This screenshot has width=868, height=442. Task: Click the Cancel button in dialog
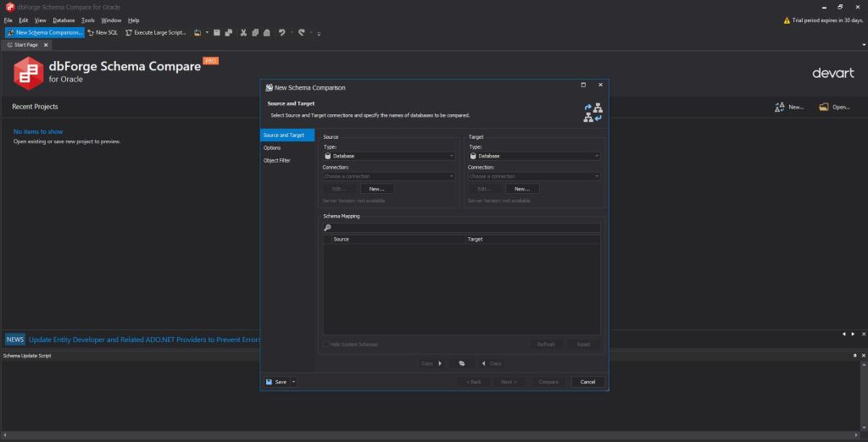[x=587, y=382]
